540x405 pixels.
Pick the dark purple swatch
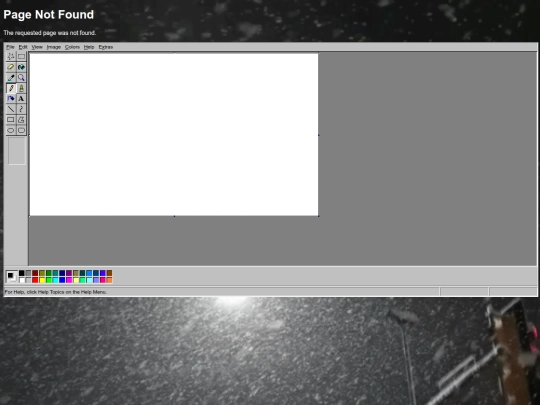pos(69,273)
